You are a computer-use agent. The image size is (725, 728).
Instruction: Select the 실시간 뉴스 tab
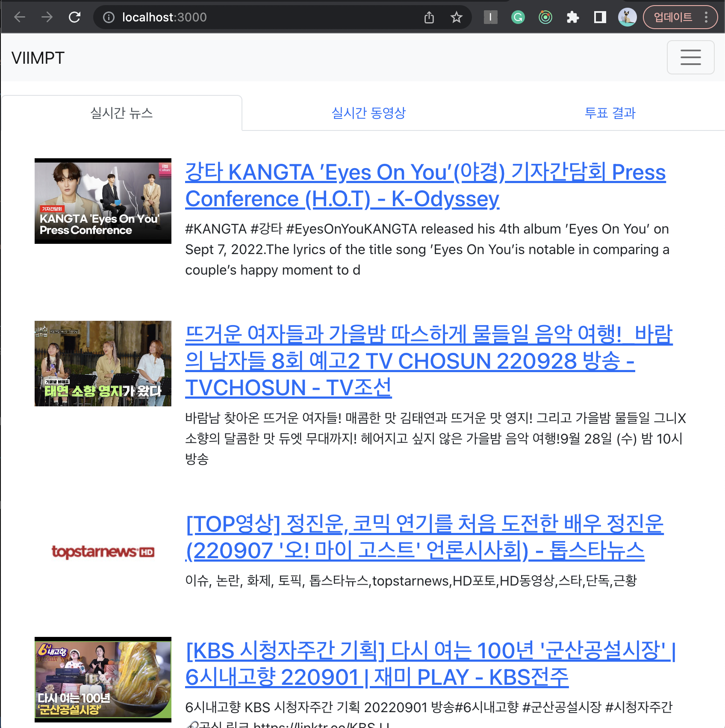point(121,113)
